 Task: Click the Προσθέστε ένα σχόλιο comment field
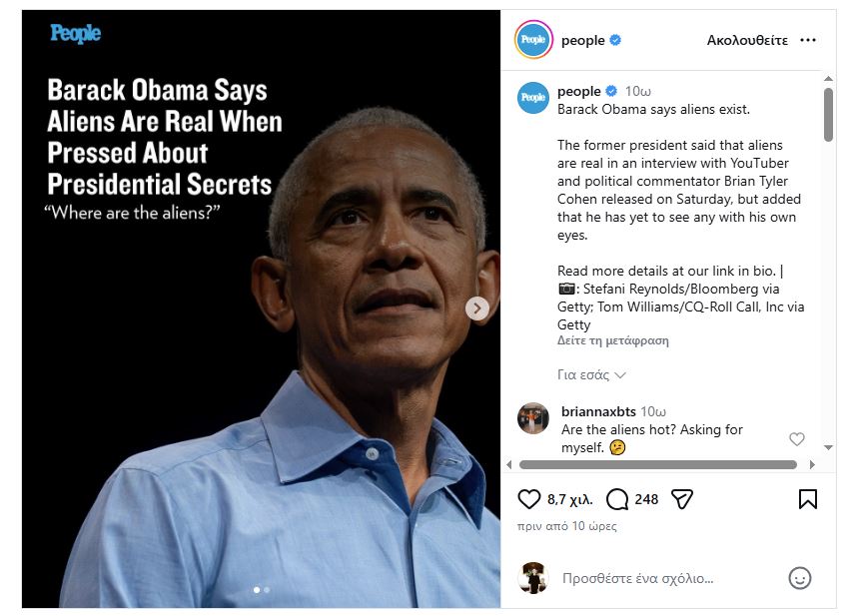pyautogui.click(x=639, y=578)
